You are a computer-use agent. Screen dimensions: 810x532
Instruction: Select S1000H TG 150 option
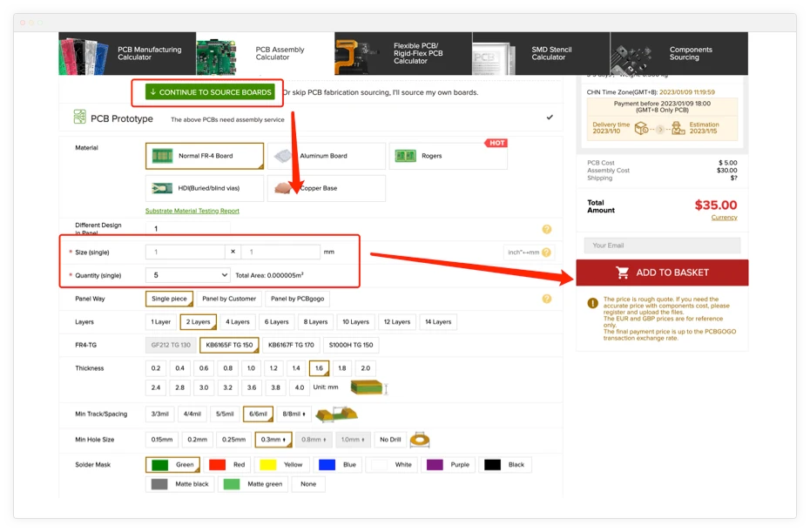click(x=351, y=345)
